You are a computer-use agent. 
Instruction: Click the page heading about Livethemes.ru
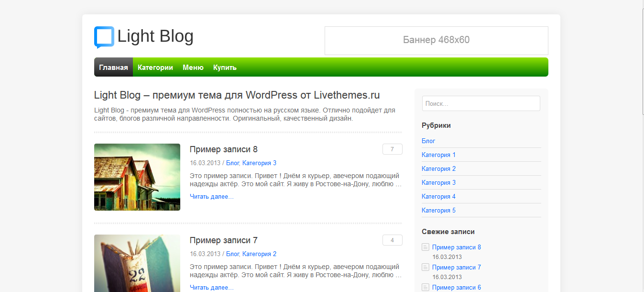[x=237, y=95]
